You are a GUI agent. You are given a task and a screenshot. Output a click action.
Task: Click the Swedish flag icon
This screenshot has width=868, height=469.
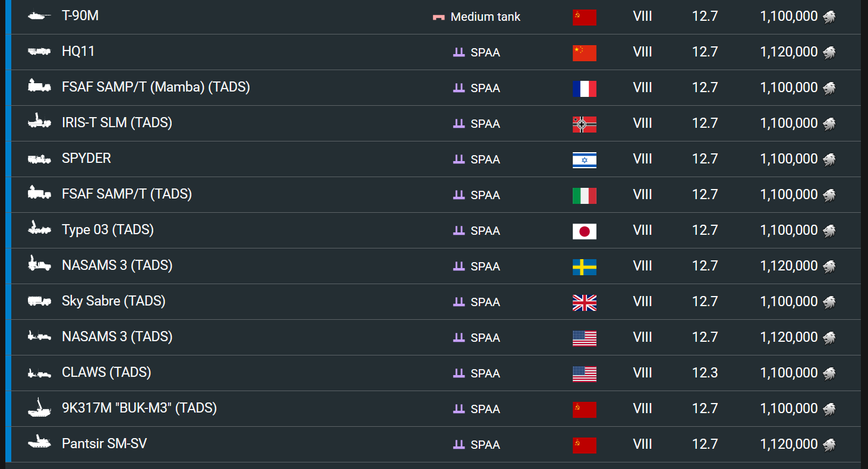point(584,267)
